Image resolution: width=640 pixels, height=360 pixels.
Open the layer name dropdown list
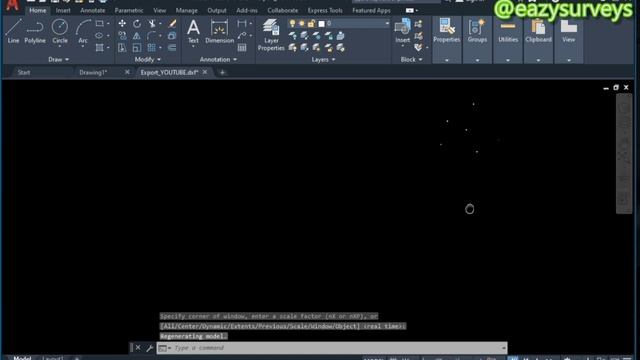tap(387, 24)
